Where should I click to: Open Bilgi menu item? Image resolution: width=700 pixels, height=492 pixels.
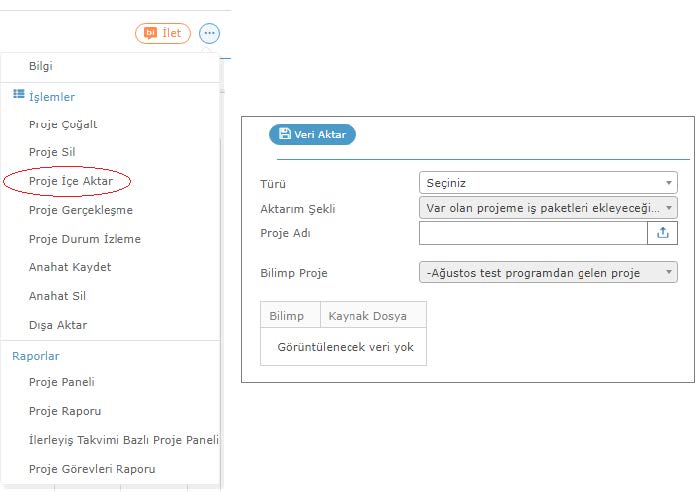tap(41, 66)
